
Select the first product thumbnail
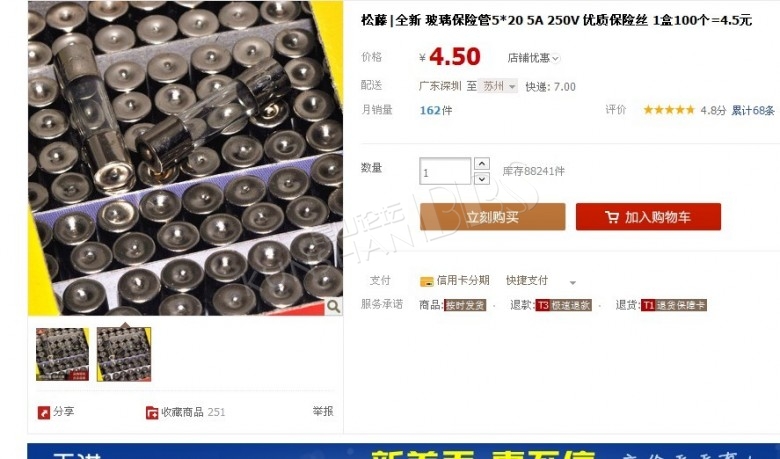62,354
